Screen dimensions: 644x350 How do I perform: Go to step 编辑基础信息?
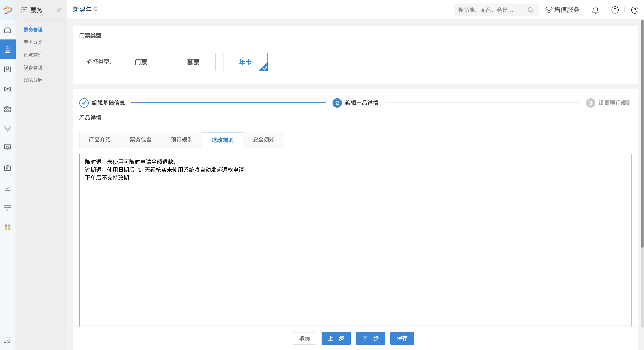pos(102,103)
